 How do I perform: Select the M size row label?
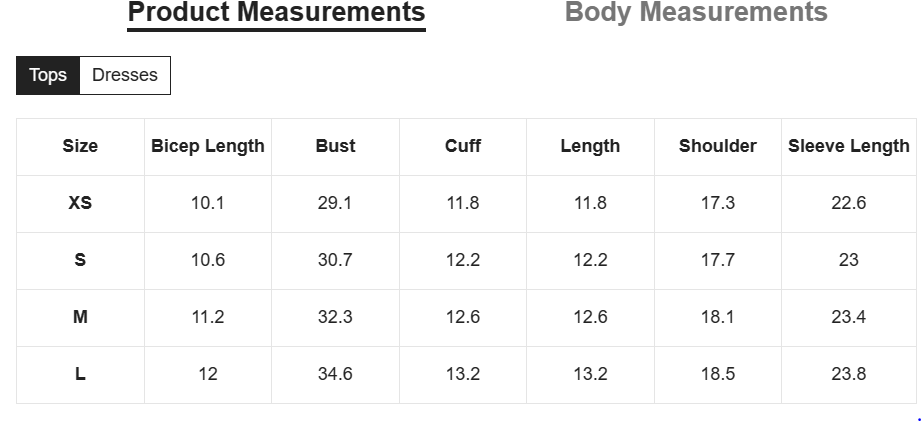click(x=80, y=317)
